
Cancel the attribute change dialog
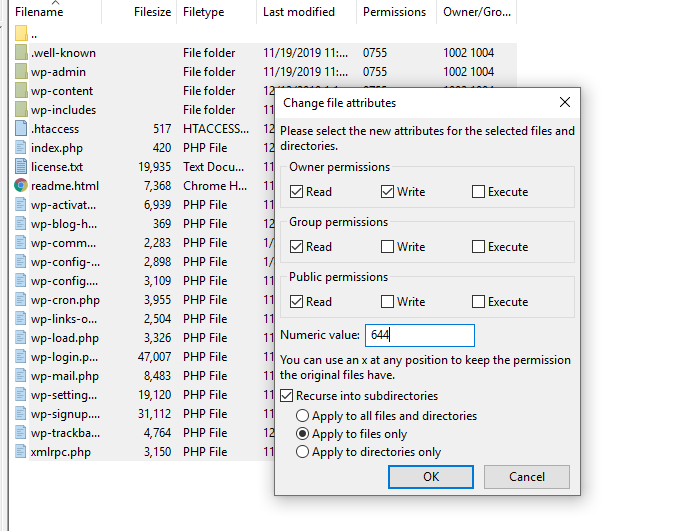[x=527, y=477]
